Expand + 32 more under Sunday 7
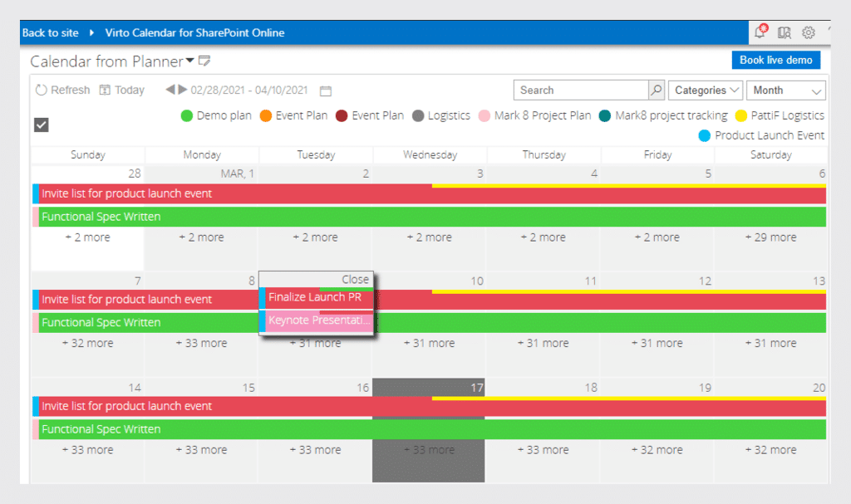Image resolution: width=851 pixels, height=504 pixels. pyautogui.click(x=88, y=343)
